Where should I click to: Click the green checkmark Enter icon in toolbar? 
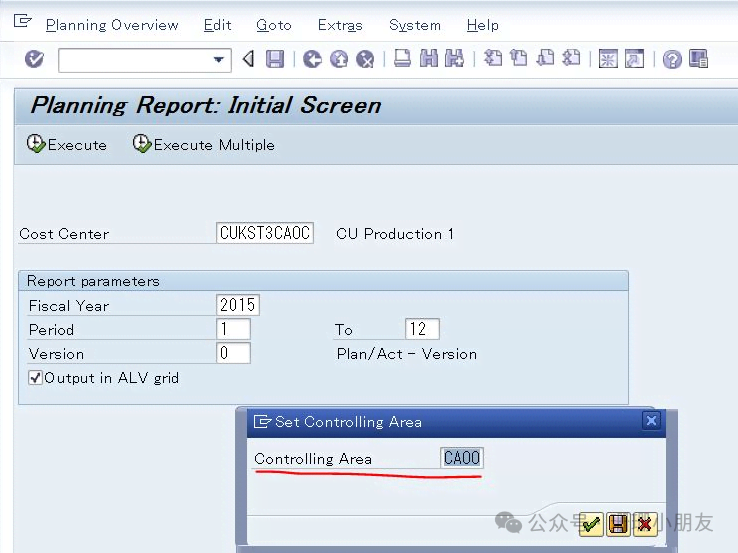tap(34, 60)
